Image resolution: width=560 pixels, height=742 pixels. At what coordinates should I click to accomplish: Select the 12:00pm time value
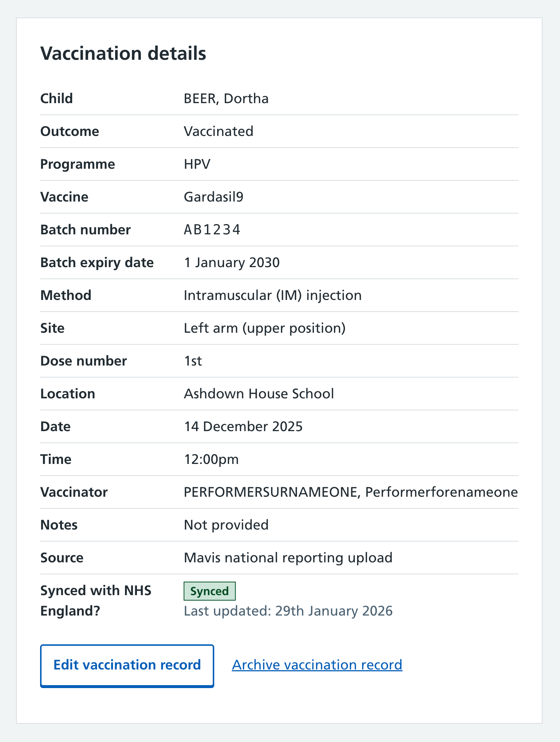tap(211, 459)
